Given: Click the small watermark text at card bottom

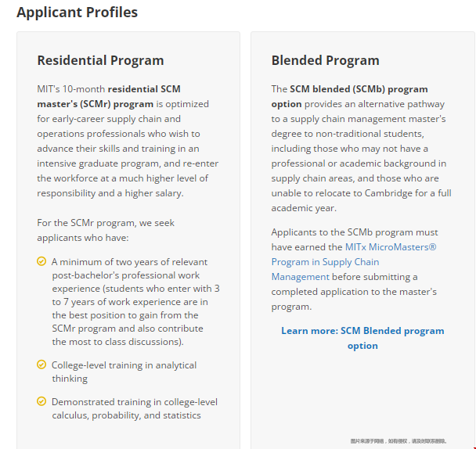Looking at the screenshot, I should pyautogui.click(x=398, y=441).
